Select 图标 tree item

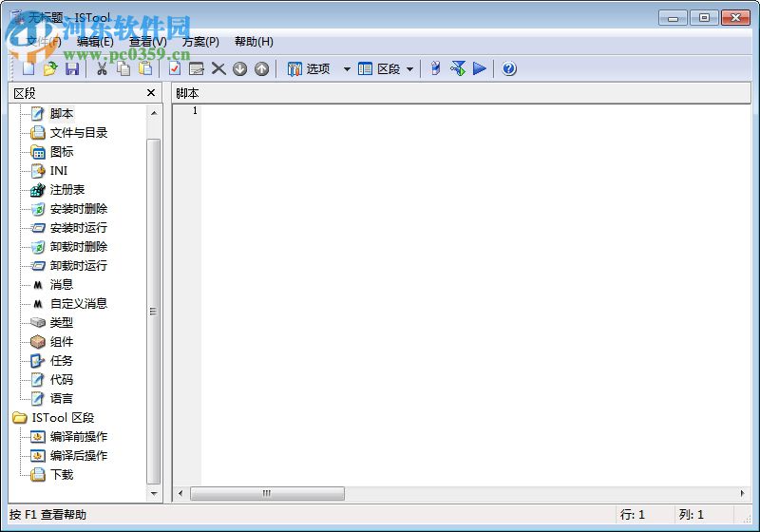62,152
